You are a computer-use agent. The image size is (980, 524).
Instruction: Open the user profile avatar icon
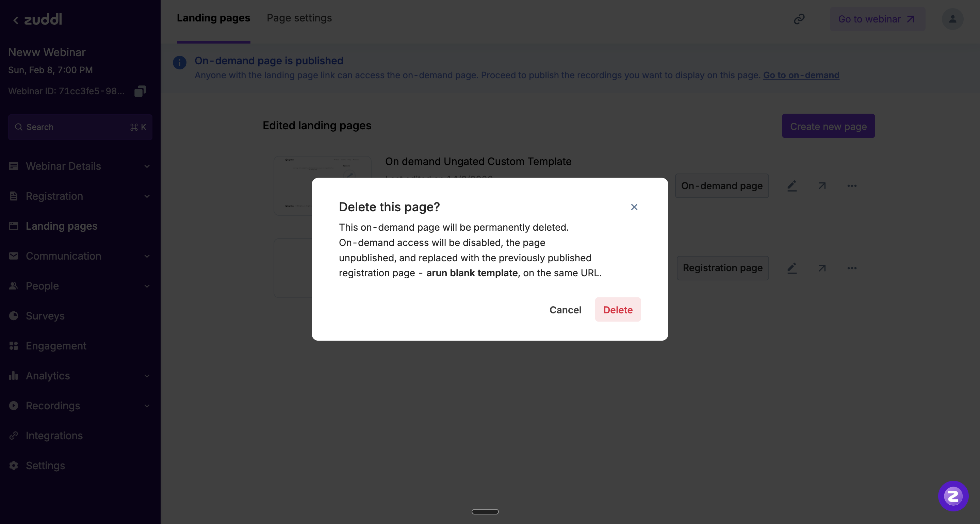(952, 19)
